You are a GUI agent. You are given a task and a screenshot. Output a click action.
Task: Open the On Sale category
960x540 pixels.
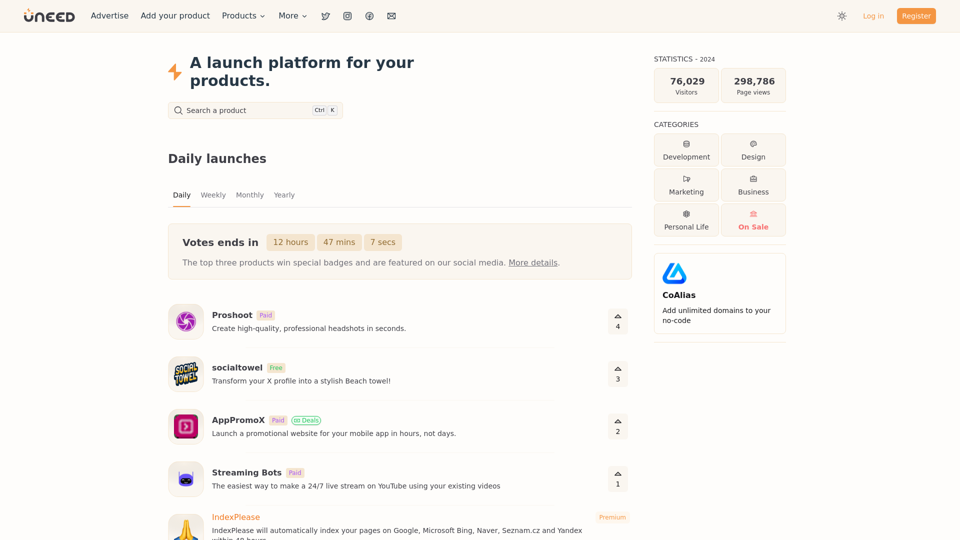(753, 220)
